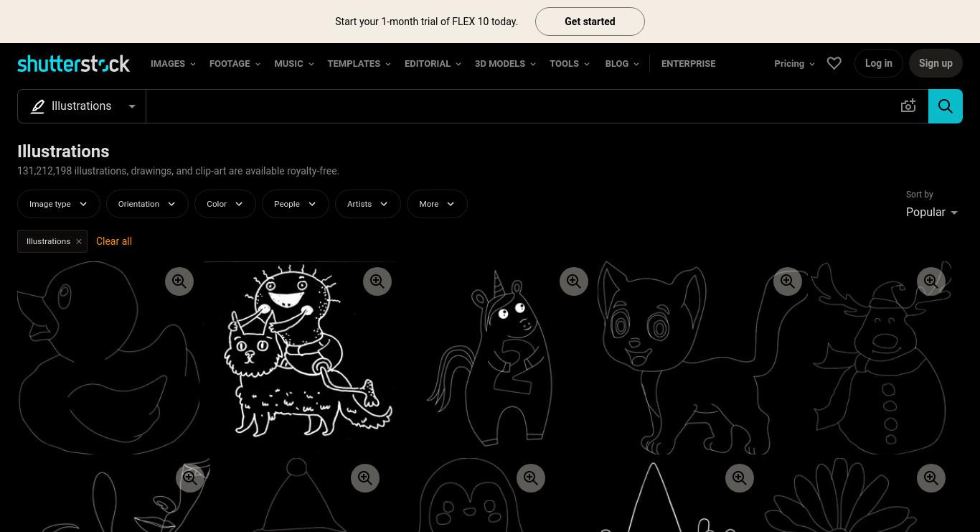Zoom the snowman reindeer illustration preview

click(x=931, y=281)
